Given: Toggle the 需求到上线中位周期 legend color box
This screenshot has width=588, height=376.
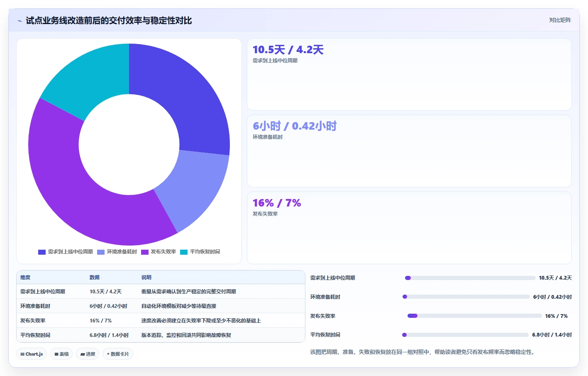Looking at the screenshot, I should click(x=42, y=252).
